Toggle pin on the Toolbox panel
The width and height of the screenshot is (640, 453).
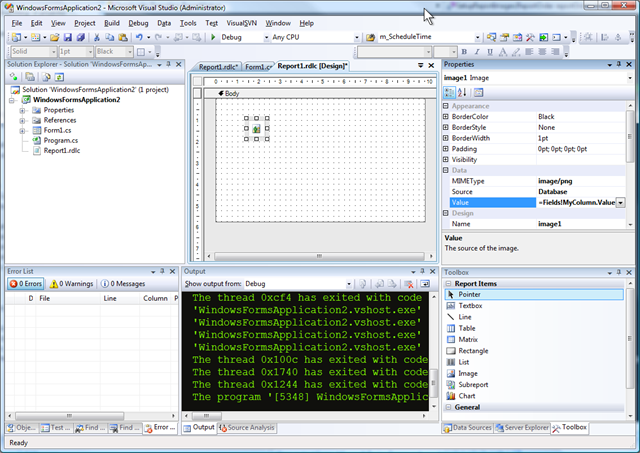(619, 272)
